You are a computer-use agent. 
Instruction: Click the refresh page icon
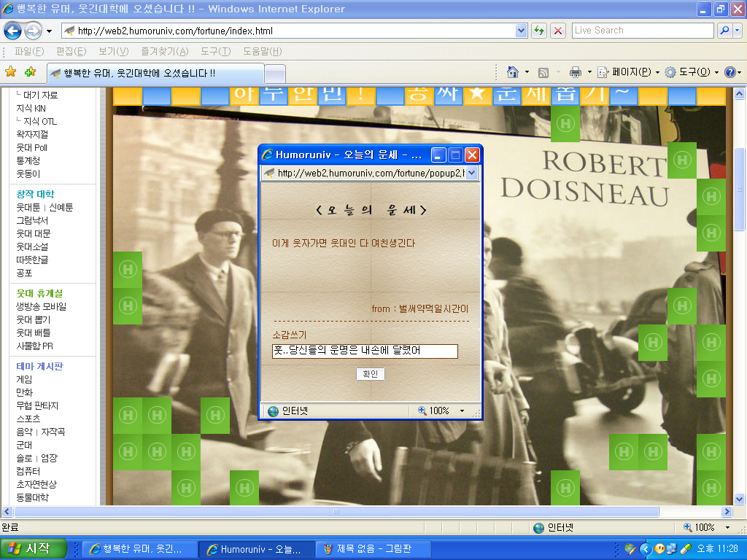pos(539,31)
